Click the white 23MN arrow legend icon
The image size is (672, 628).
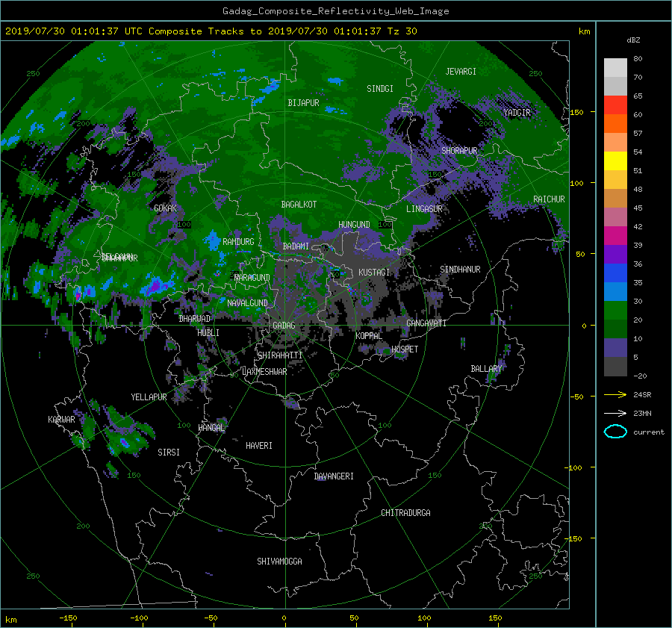[x=615, y=413]
